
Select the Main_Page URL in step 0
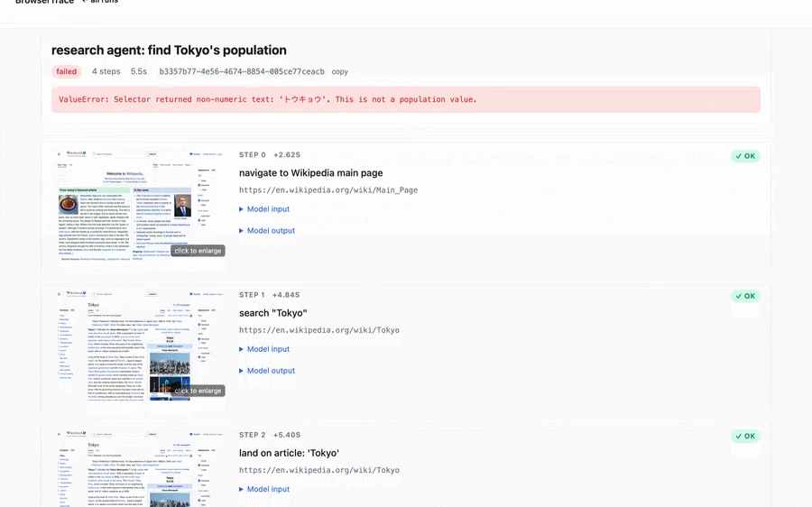tap(328, 190)
